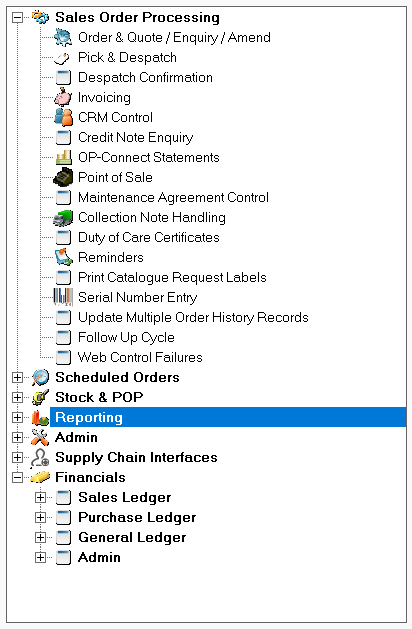Click the Financials gold bar icon
Screen dimensions: 412x629
pos(40,477)
